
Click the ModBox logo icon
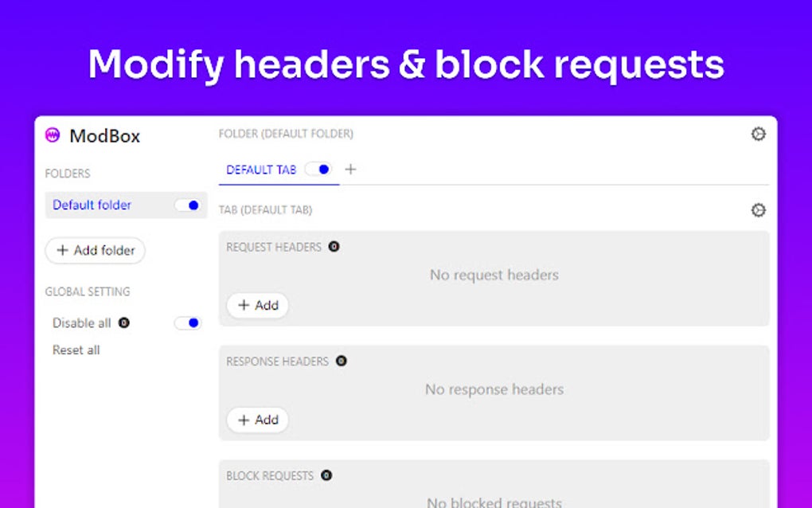[x=53, y=135]
